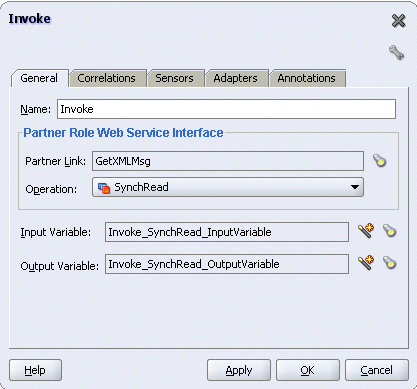Select the Adapters tab
Screen dimensions: 417x389
point(237,78)
